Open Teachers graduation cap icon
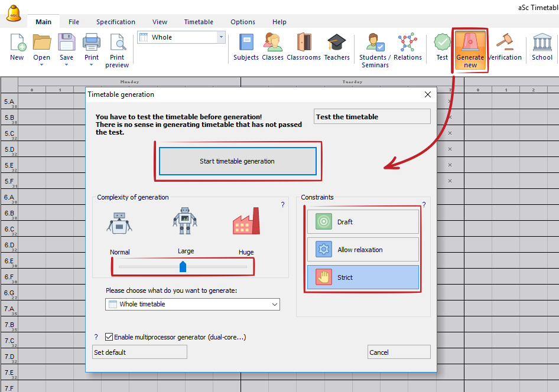The height and width of the screenshot is (392, 559). pyautogui.click(x=337, y=43)
